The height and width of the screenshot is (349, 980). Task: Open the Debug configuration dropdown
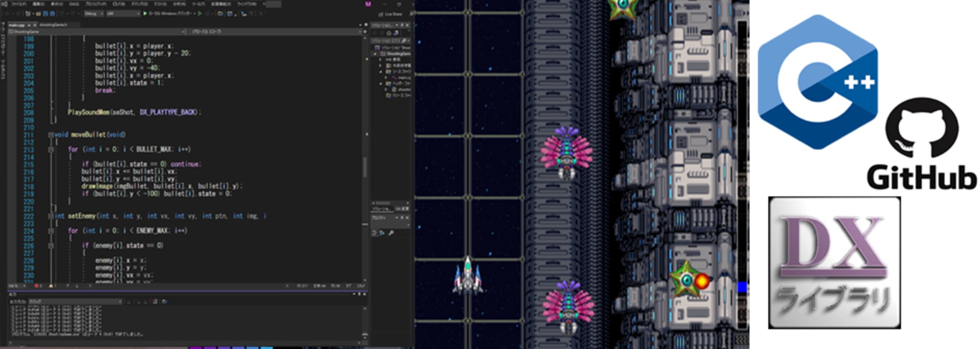(x=94, y=13)
